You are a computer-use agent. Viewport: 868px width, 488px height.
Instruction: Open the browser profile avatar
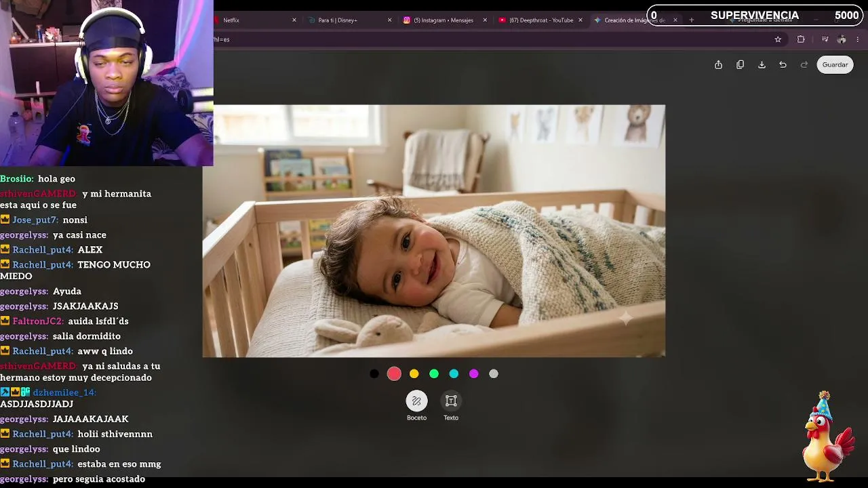(842, 39)
